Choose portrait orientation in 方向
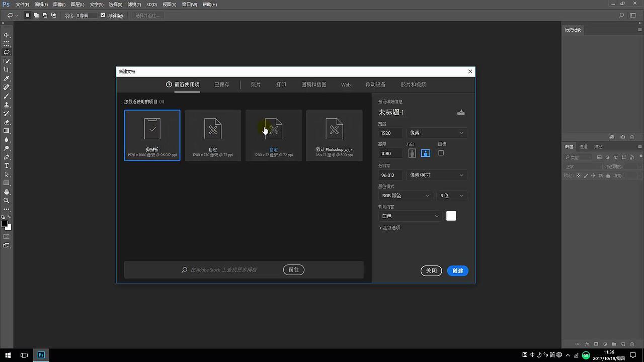This screenshot has width=644, height=362. tap(412, 153)
